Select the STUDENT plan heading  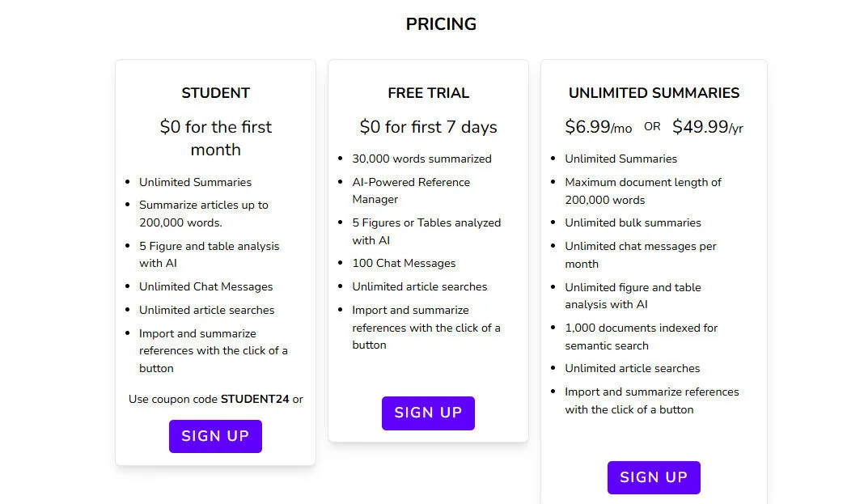click(215, 93)
